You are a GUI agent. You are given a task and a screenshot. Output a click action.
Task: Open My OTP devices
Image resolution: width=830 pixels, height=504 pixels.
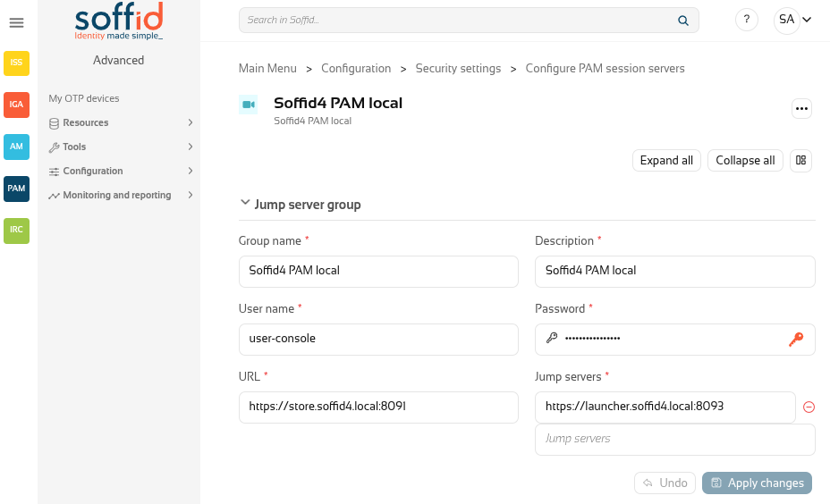(84, 98)
